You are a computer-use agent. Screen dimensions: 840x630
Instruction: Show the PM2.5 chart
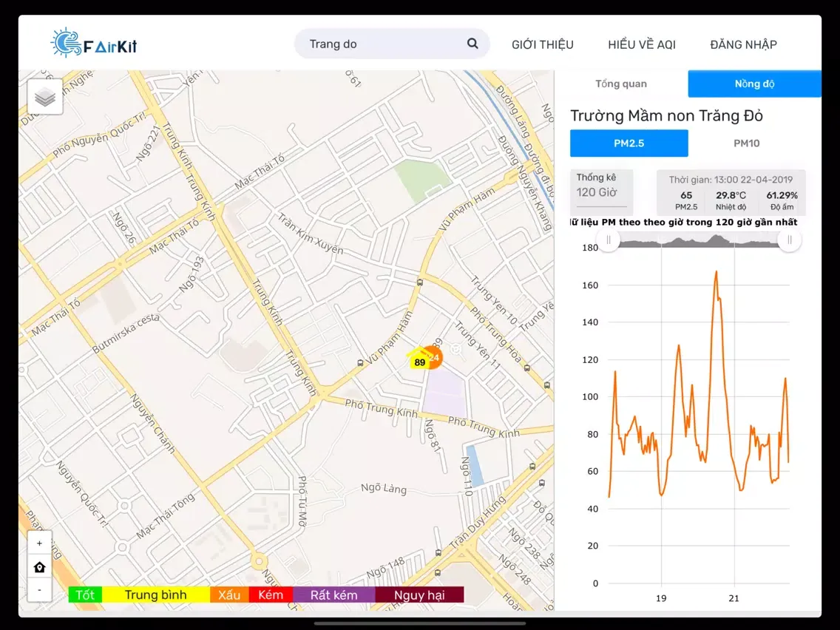click(629, 143)
